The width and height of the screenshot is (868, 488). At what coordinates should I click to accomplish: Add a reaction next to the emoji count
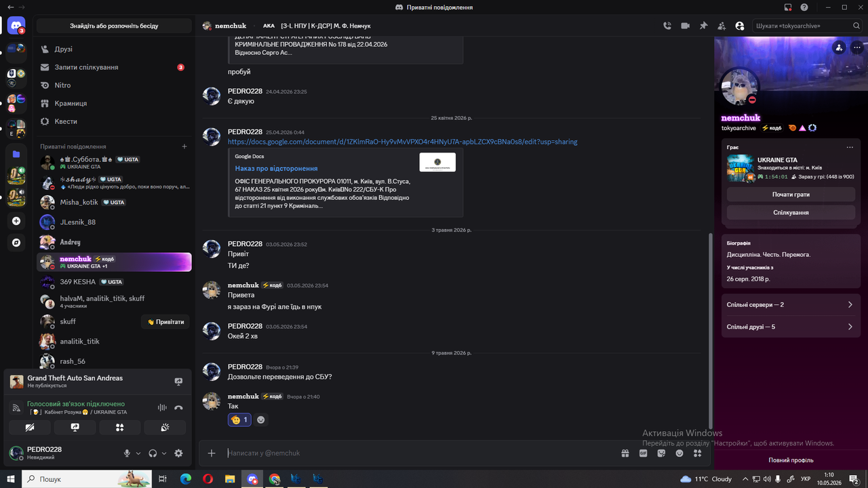tap(261, 420)
